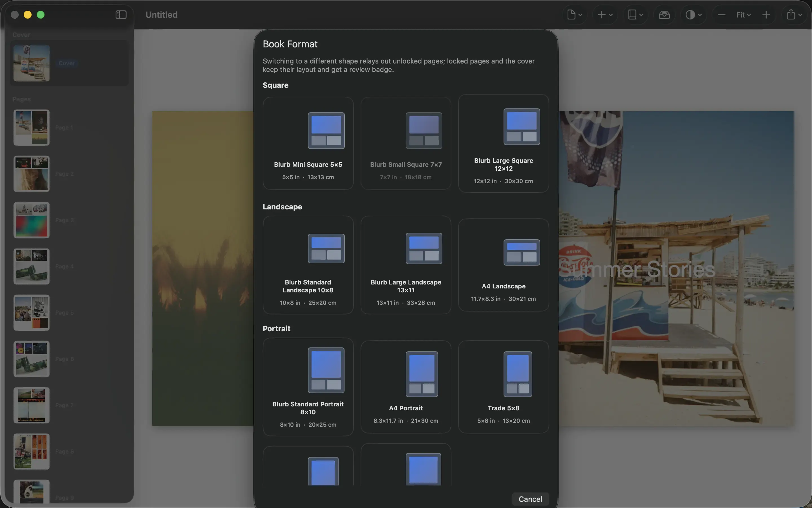Toggle the sidebar visibility icon
This screenshot has height=508, width=812.
tap(121, 15)
